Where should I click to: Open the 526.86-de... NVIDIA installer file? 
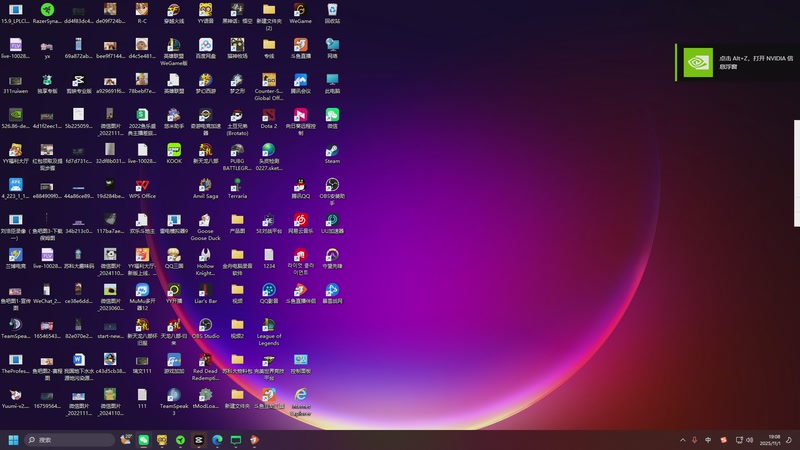click(x=15, y=118)
